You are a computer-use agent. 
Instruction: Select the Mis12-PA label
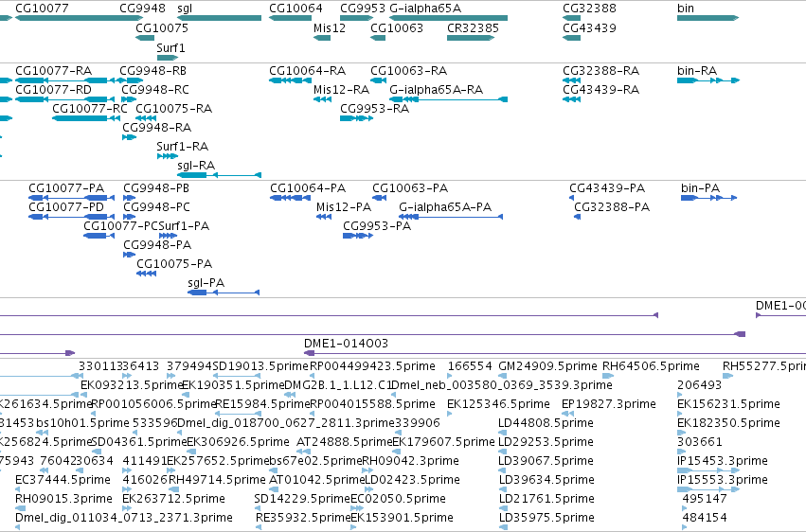pos(344,207)
